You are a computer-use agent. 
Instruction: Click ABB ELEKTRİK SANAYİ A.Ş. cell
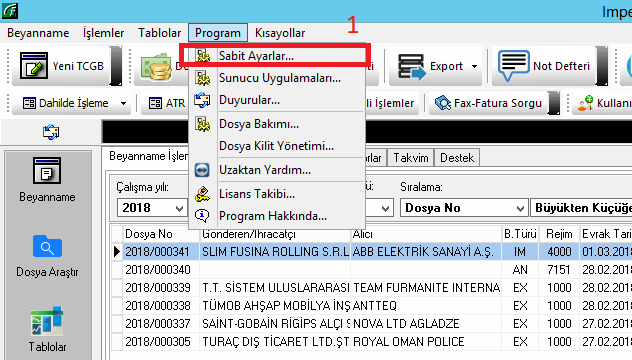[426, 252]
